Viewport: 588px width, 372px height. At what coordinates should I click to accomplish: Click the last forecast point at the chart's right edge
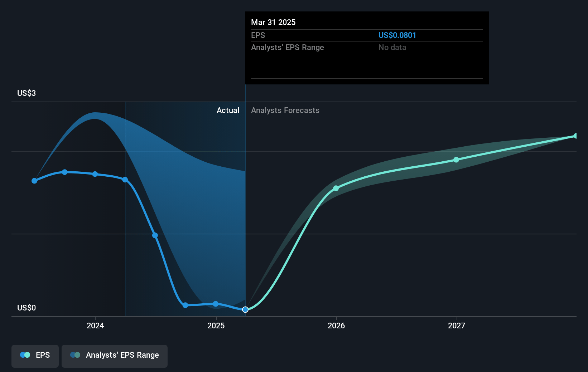pos(576,136)
